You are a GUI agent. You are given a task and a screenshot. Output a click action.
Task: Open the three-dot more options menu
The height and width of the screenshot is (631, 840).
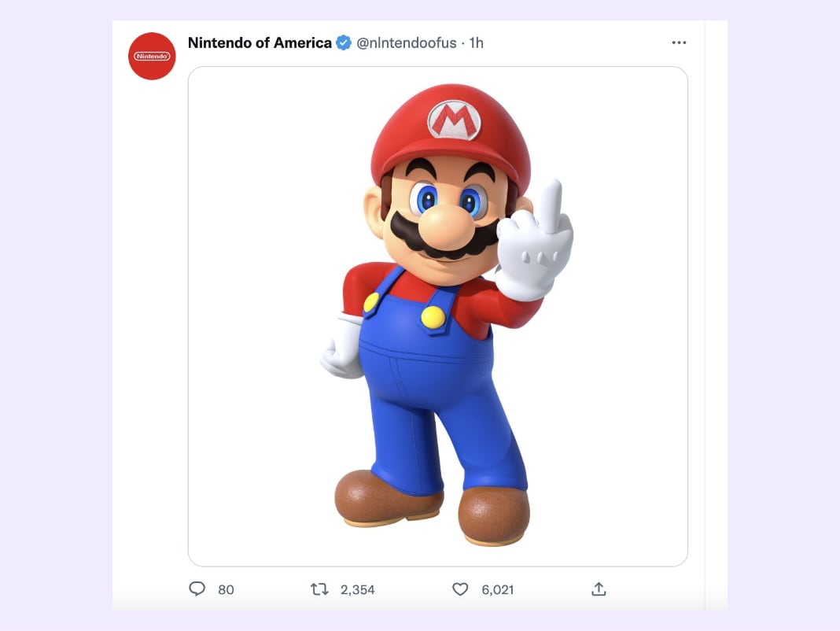[x=679, y=42]
